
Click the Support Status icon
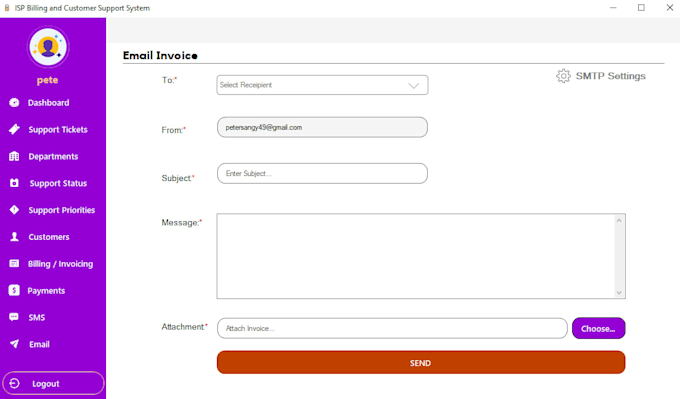tap(14, 183)
